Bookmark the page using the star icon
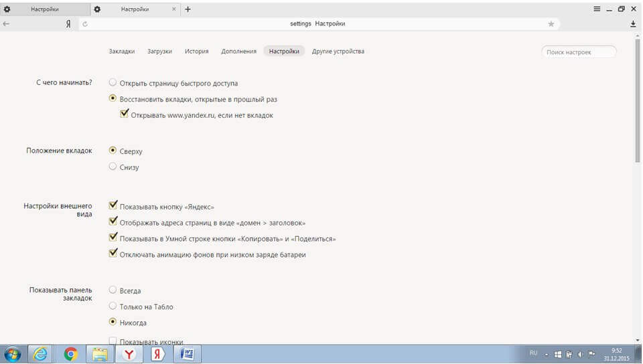The height and width of the screenshot is (364, 643). click(x=551, y=23)
